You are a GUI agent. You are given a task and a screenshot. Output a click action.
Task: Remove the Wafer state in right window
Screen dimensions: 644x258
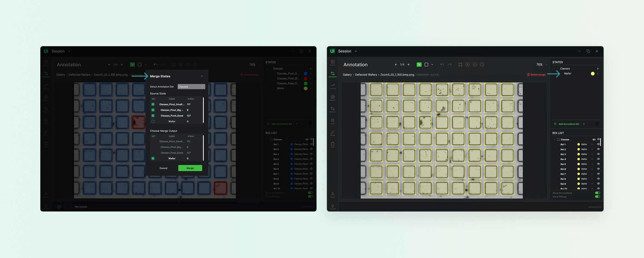click(598, 74)
